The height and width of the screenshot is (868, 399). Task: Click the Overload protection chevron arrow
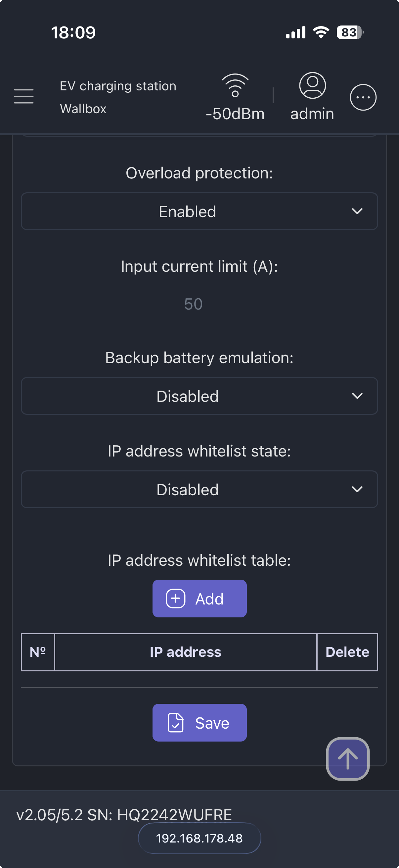coord(357,211)
